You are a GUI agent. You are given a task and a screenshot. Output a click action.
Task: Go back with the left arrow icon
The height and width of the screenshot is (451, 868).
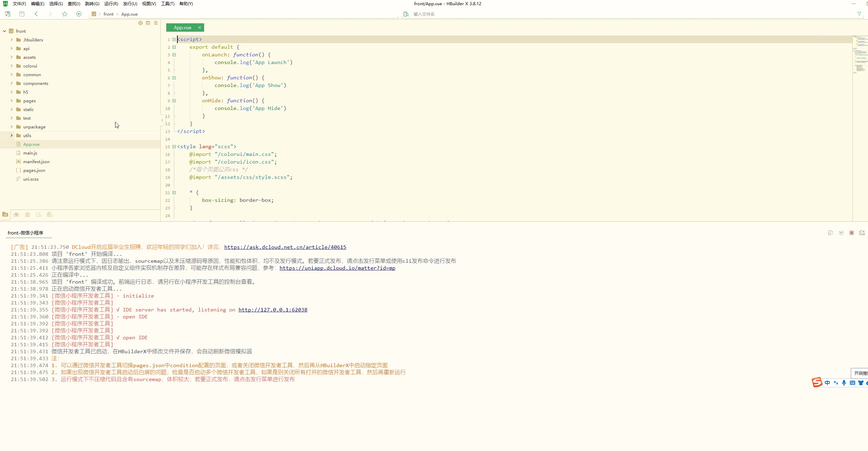(36, 14)
